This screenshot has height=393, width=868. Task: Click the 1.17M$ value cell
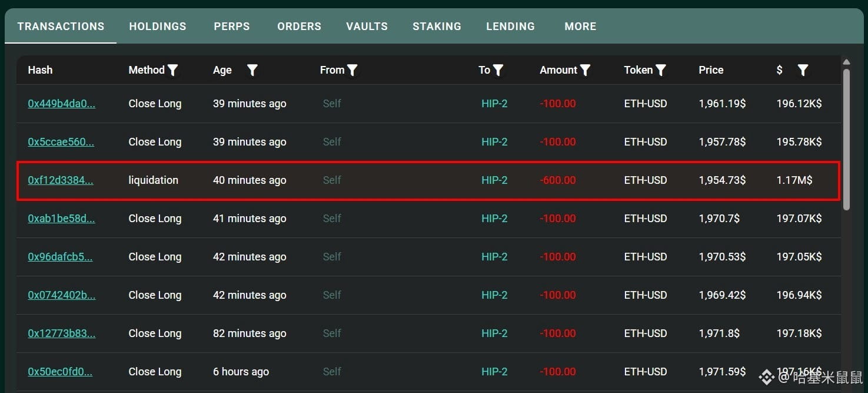click(x=794, y=180)
